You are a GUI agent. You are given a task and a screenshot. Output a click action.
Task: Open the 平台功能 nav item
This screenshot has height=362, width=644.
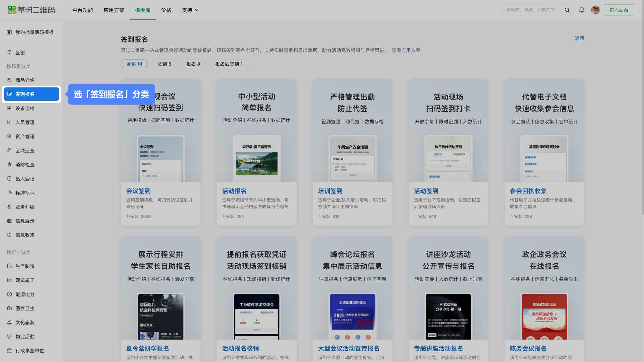click(83, 10)
